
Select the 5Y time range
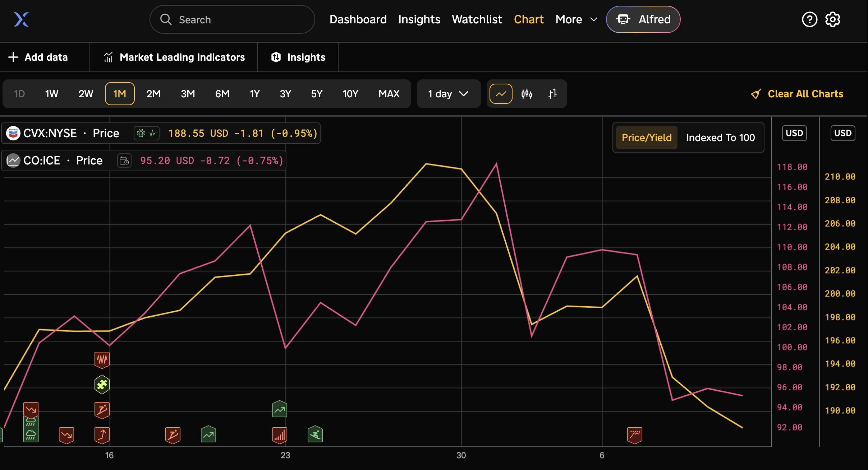317,94
